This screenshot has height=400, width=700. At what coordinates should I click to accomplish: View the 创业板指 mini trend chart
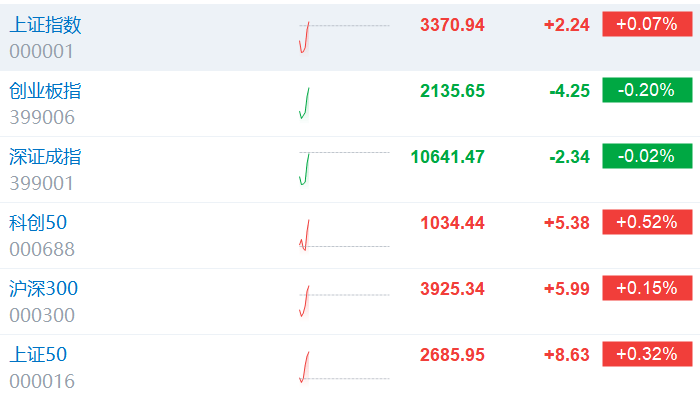click(343, 103)
